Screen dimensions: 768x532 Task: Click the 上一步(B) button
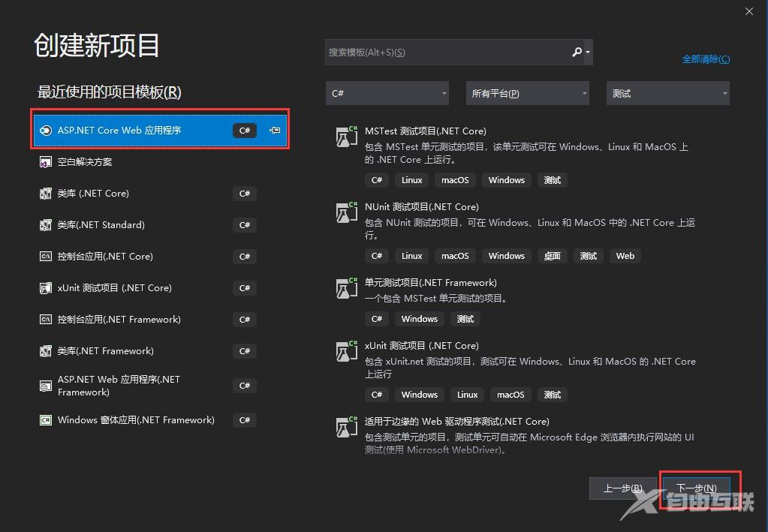coord(624,488)
